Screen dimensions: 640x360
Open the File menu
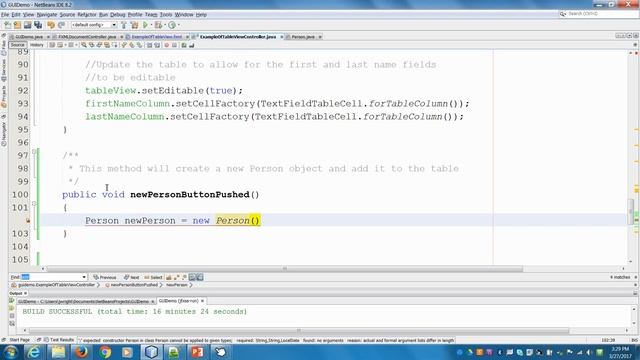[x=5, y=15]
